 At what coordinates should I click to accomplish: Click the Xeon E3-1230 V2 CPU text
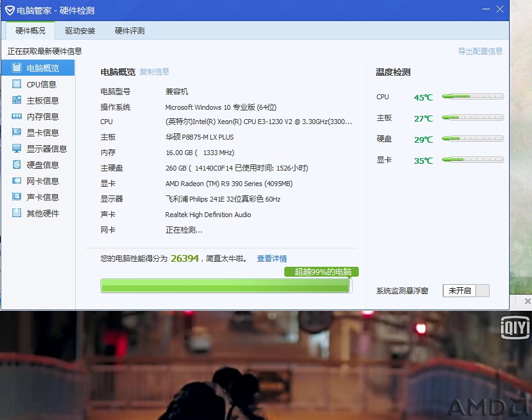tap(258, 122)
